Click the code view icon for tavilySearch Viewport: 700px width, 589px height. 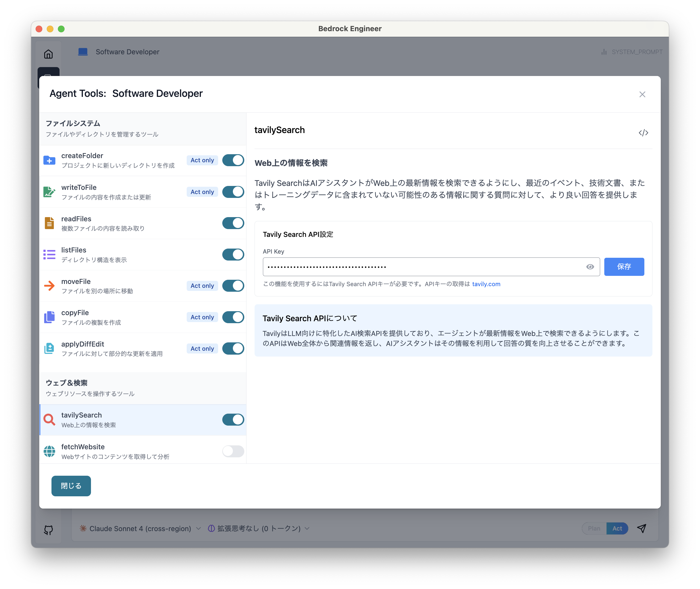(643, 133)
